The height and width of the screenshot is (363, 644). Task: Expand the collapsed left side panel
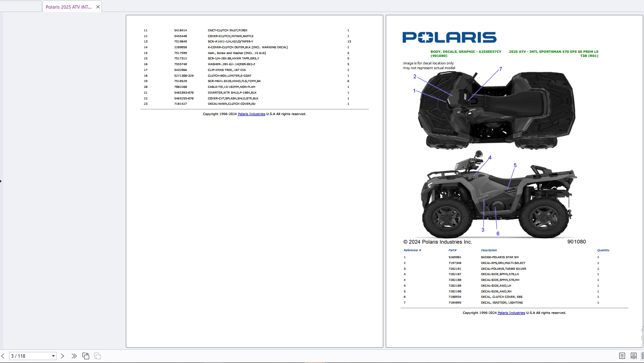click(1, 181)
